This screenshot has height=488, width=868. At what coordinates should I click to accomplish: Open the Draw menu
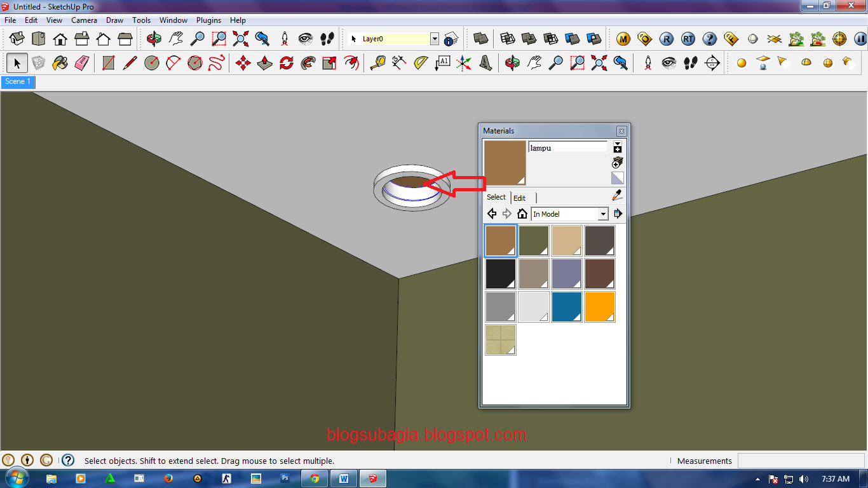pos(114,20)
